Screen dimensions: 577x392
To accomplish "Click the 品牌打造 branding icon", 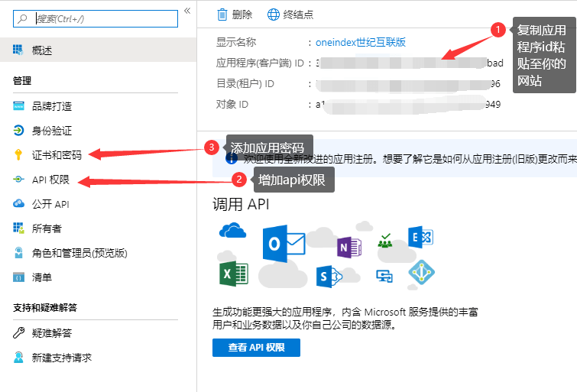I will [x=18, y=106].
